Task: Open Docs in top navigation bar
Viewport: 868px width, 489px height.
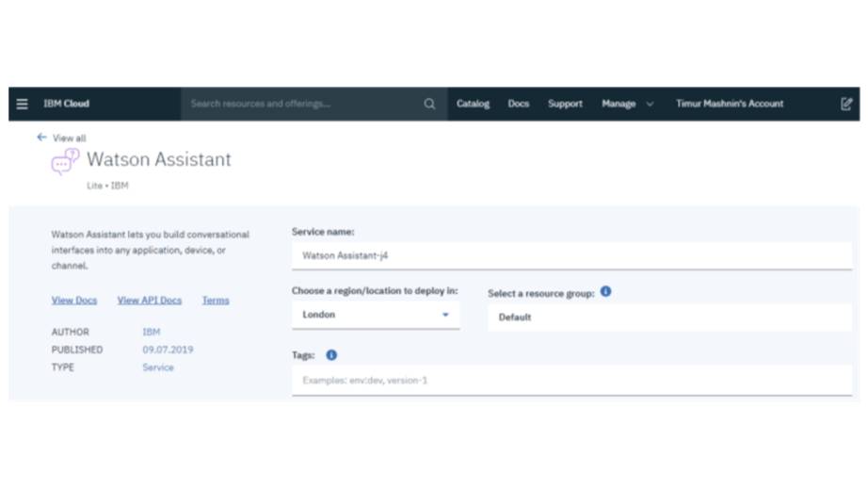Action: point(519,104)
